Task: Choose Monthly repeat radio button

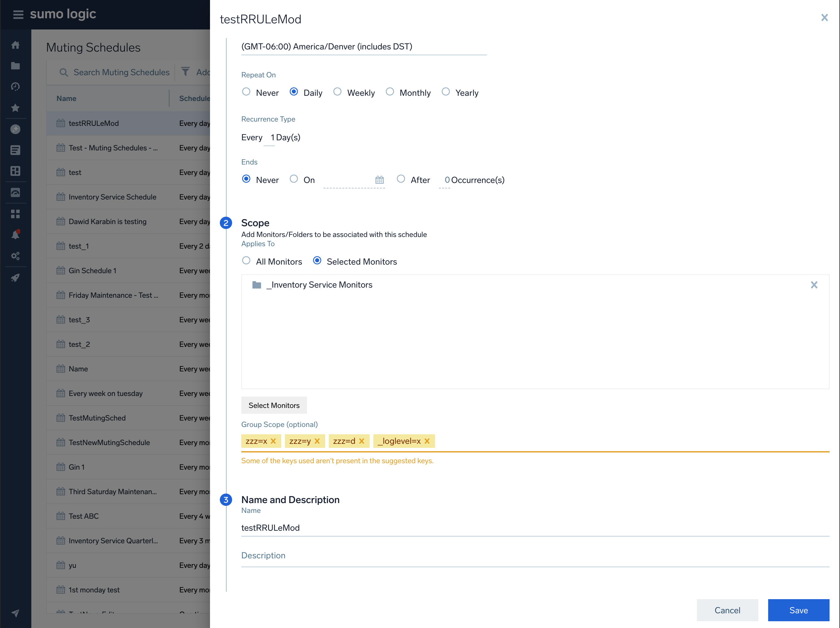Action: point(390,92)
